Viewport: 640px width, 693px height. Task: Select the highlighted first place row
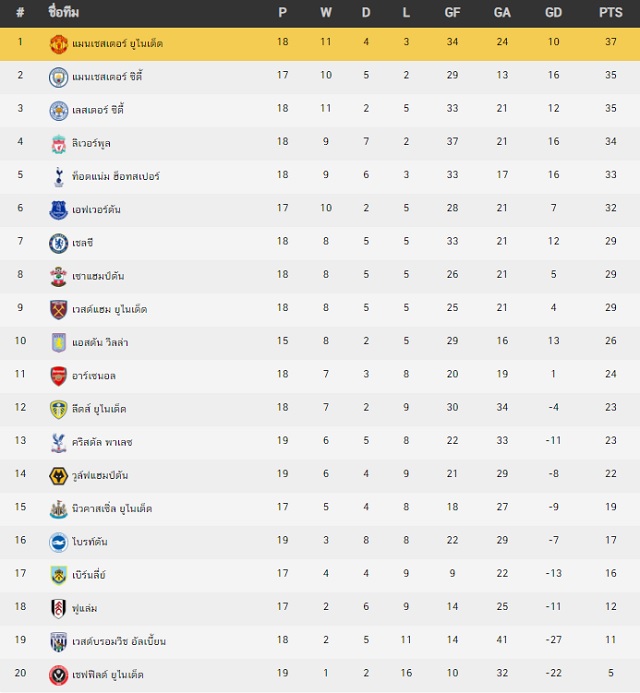(x=320, y=44)
